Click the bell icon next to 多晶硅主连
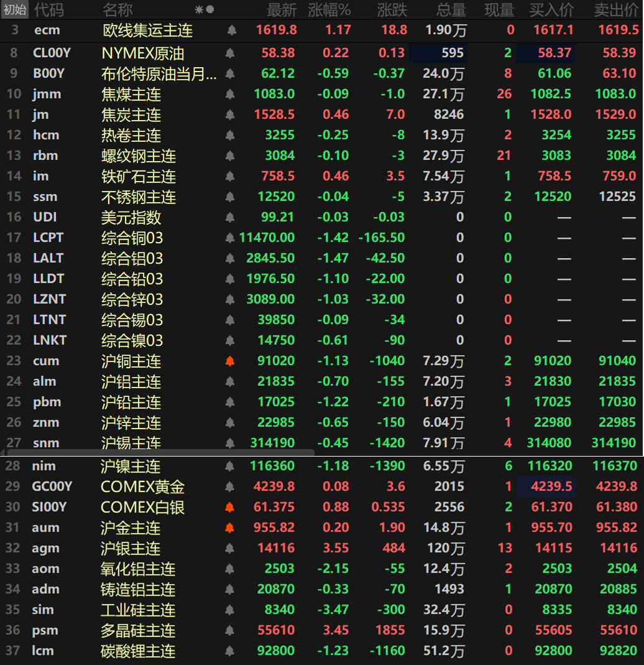This screenshot has height=665, width=644. click(x=230, y=630)
